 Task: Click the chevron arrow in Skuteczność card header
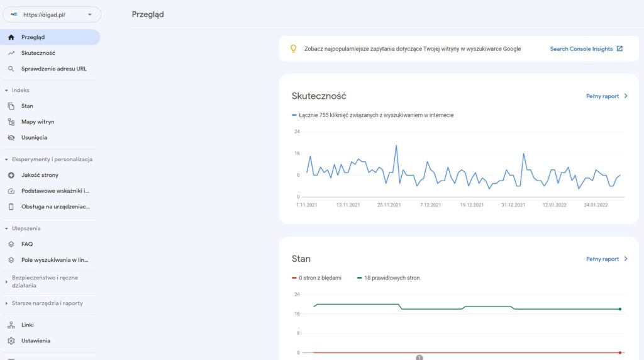click(626, 96)
